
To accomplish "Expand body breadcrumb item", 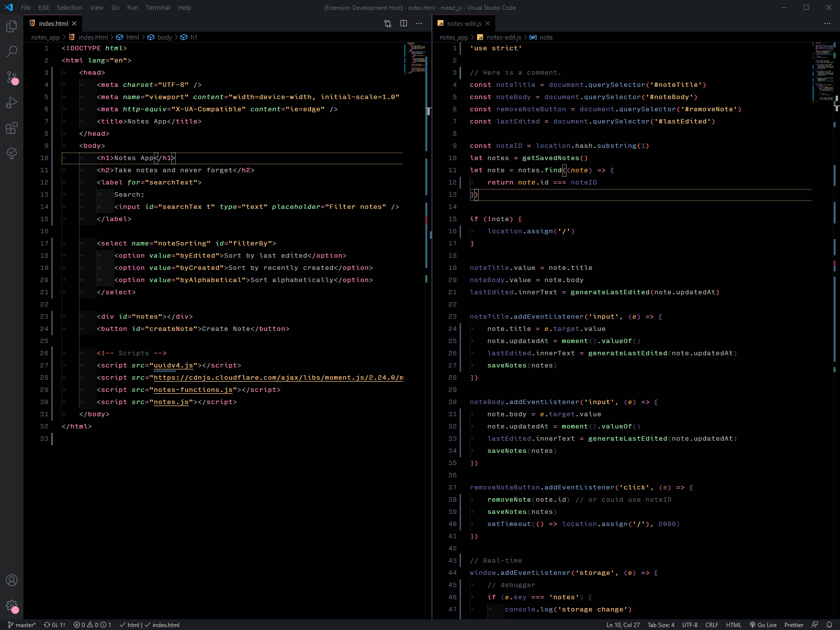I will 160,37.
